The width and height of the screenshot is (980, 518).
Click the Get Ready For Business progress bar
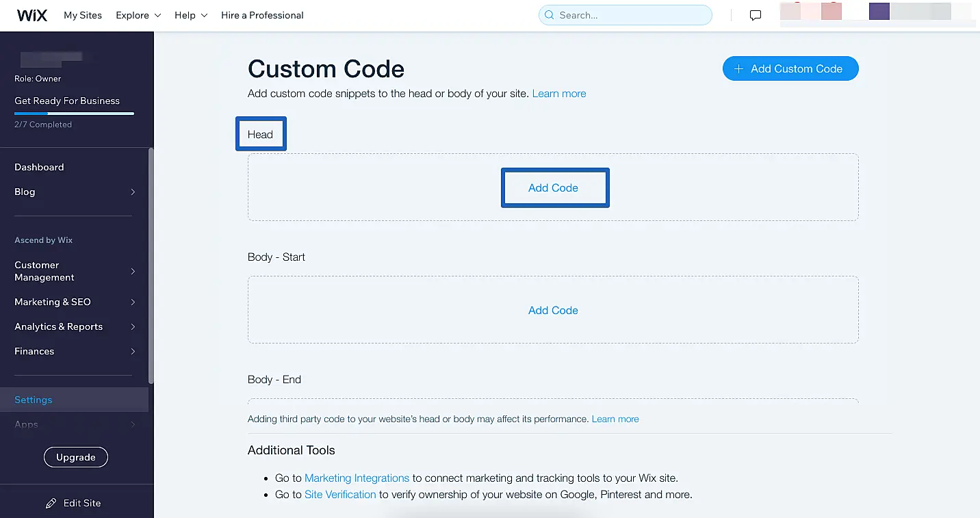(x=74, y=114)
